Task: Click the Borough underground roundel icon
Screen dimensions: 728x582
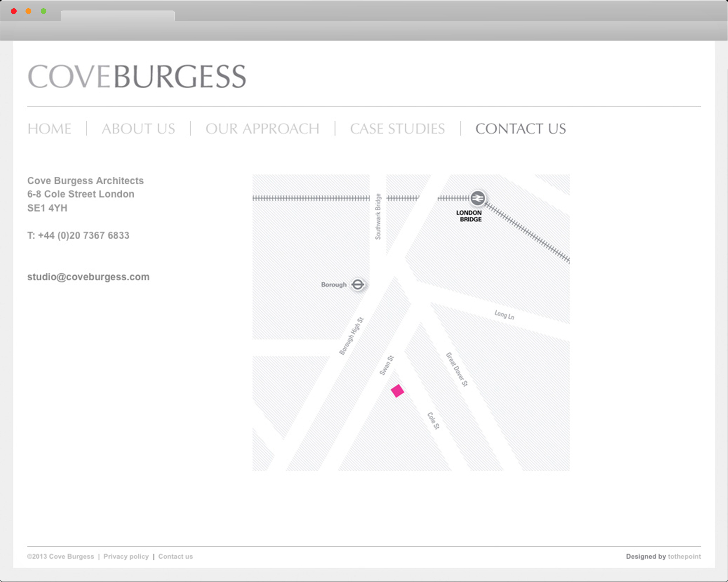Action: click(x=358, y=284)
